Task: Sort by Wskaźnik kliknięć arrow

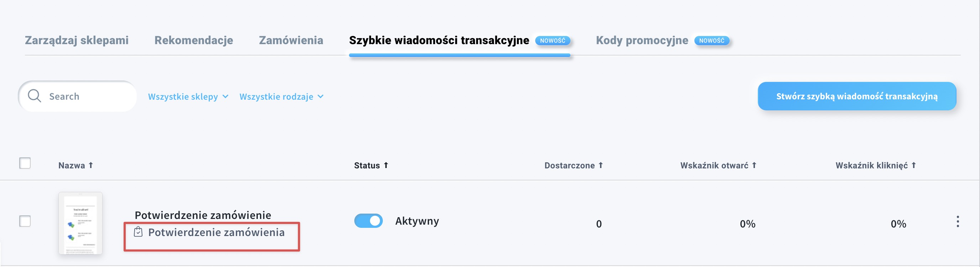Action: point(913,165)
